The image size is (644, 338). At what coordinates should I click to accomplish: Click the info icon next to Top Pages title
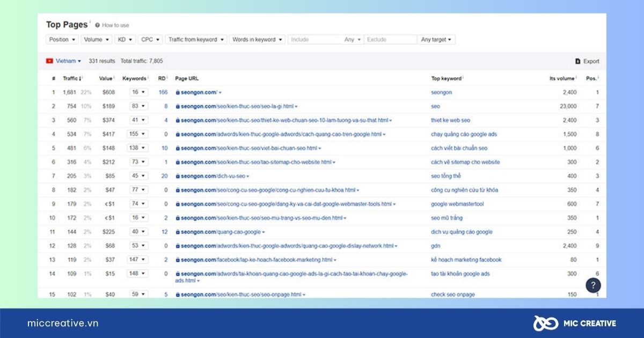(x=90, y=22)
